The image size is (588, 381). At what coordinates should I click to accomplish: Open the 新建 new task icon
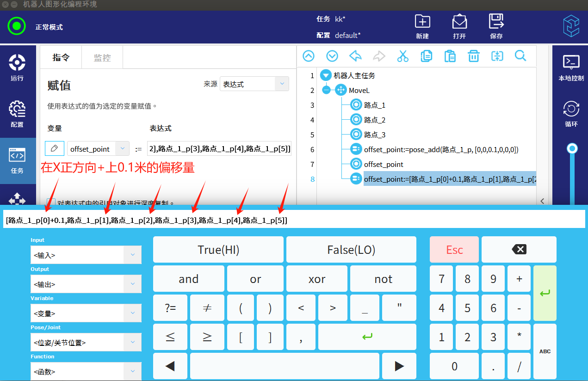pyautogui.click(x=422, y=26)
